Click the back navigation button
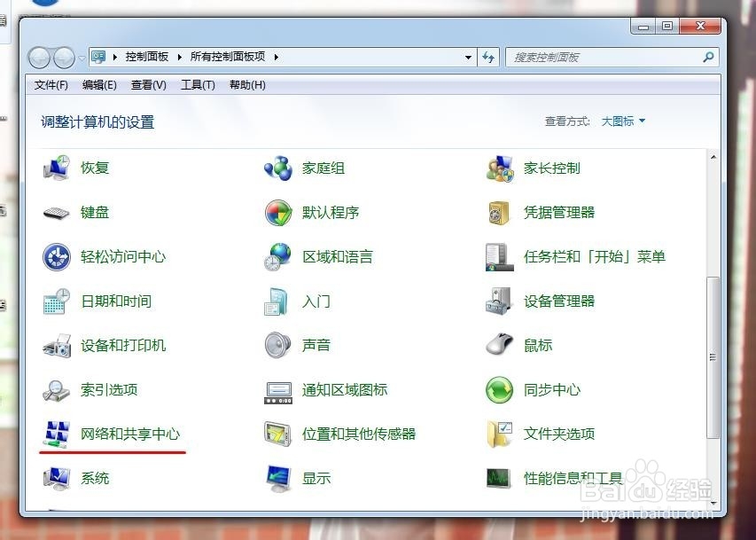Viewport: 756px width, 540px height. pyautogui.click(x=40, y=57)
